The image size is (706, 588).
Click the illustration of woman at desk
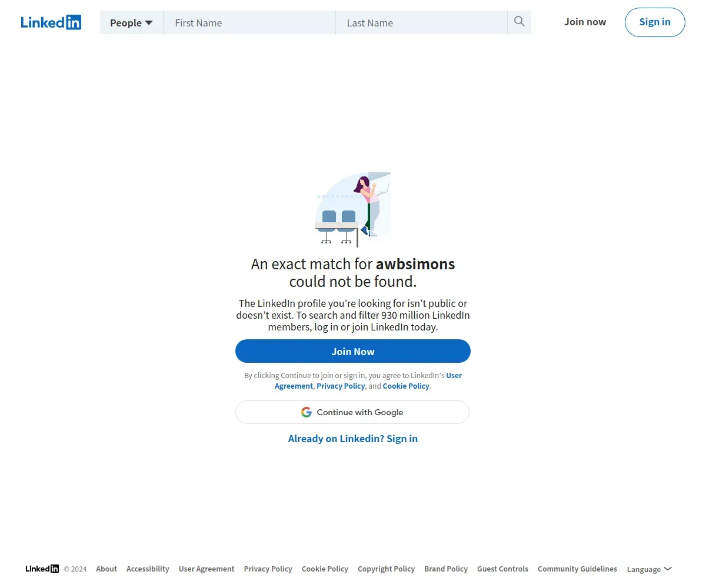coord(353,209)
